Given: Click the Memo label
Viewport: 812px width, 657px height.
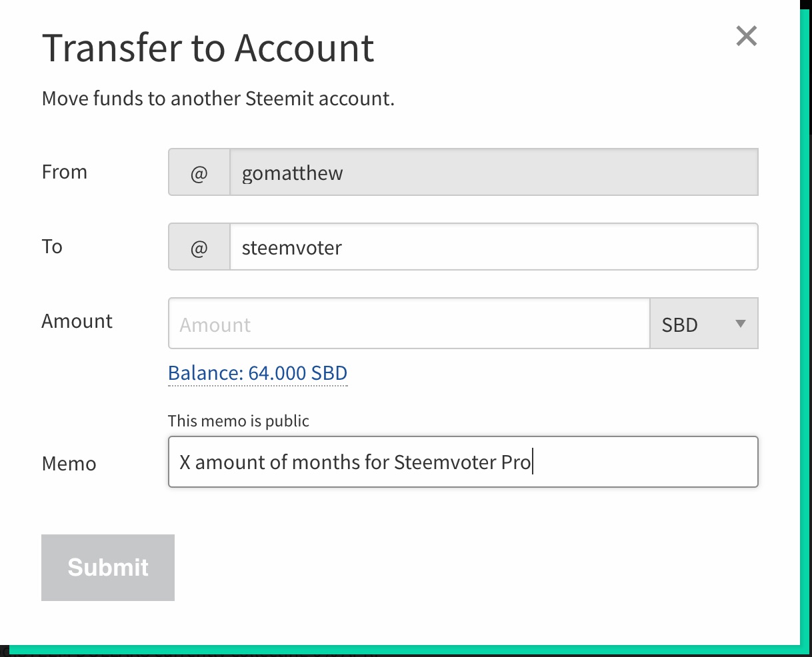Looking at the screenshot, I should pyautogui.click(x=69, y=464).
